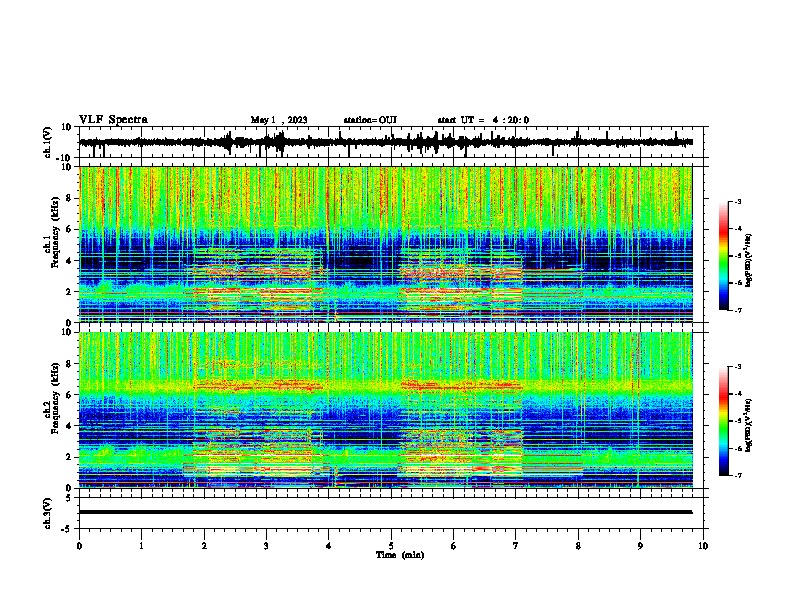Click time axis tick label "4"

pyautogui.click(x=329, y=545)
